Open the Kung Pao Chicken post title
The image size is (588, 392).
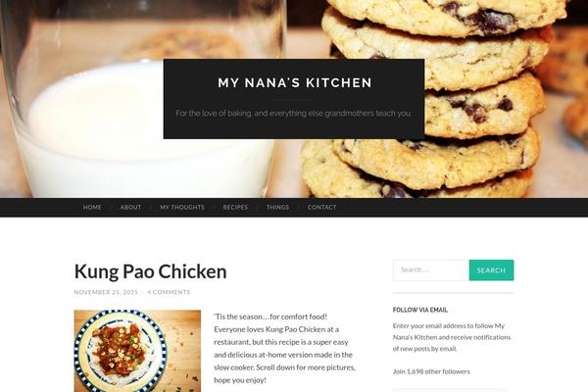[150, 271]
